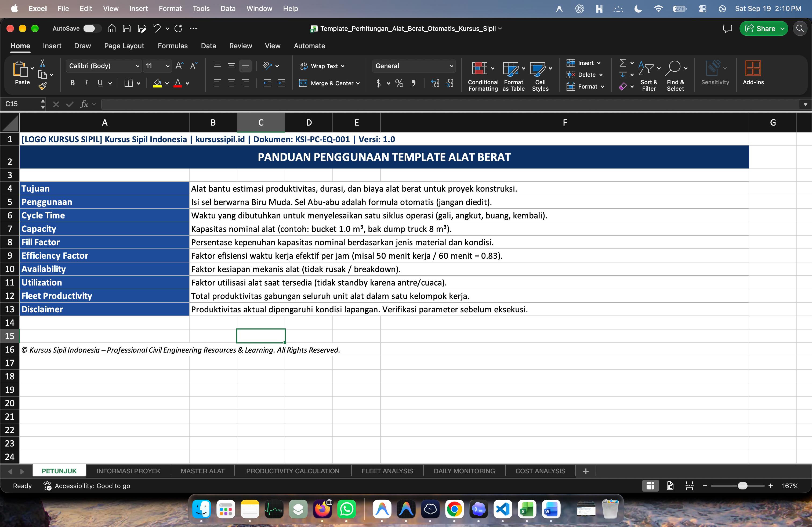Click the Undo arrow icon
This screenshot has width=812, height=527.
tap(157, 29)
